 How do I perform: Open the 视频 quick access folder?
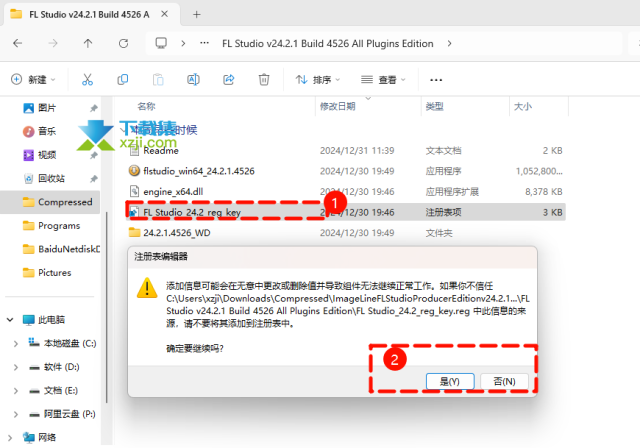point(40,155)
